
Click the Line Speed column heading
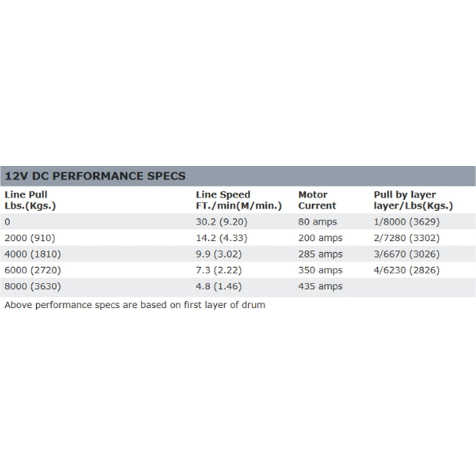[x=239, y=200]
